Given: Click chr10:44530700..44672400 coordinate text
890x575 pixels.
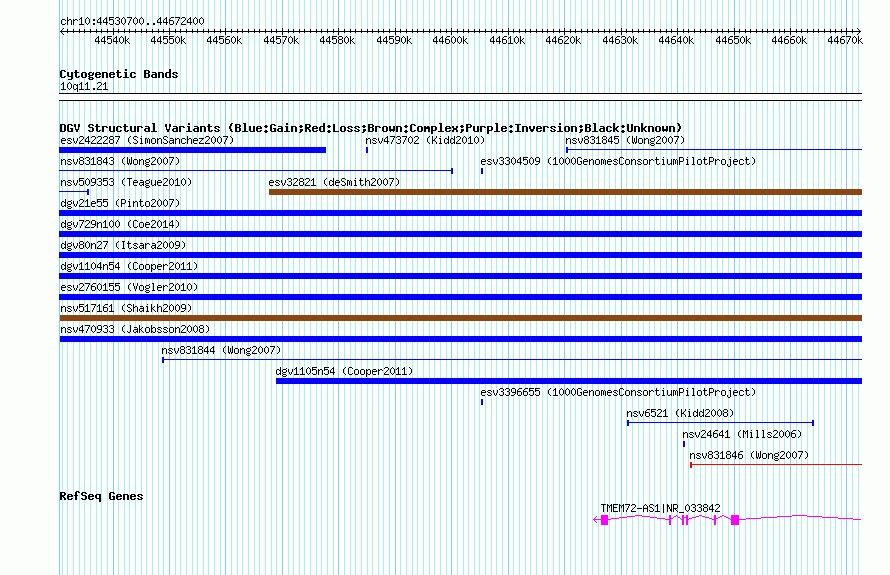Looking at the screenshot, I should (132, 21).
